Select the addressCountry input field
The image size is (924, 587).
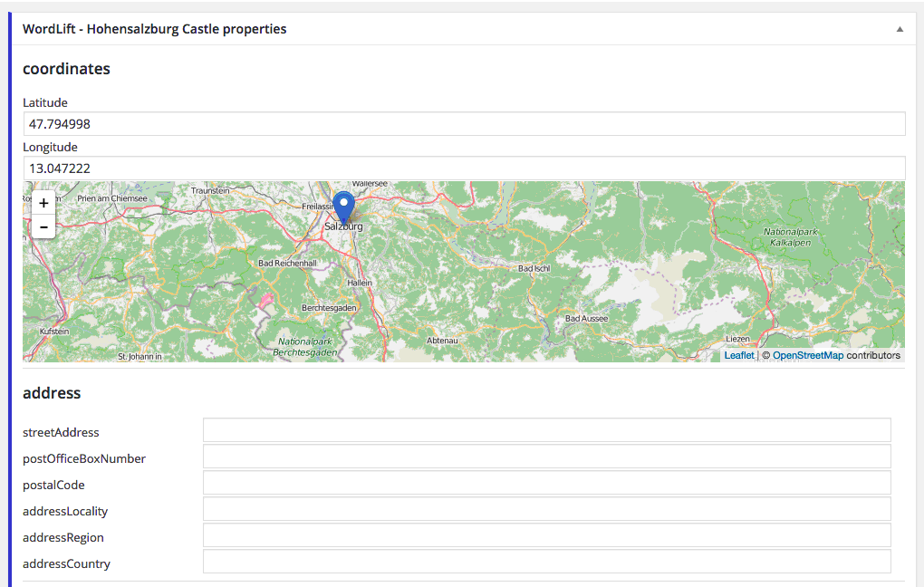[x=546, y=562]
